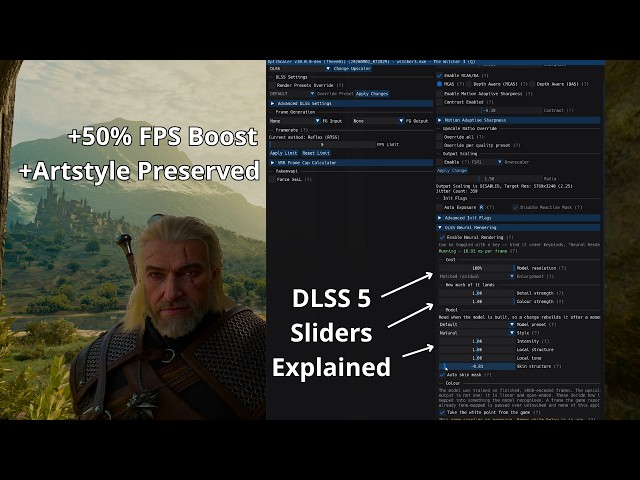Expand the VRR Frame Cap Calculator section
The image size is (640, 480).
pyautogui.click(x=351, y=162)
